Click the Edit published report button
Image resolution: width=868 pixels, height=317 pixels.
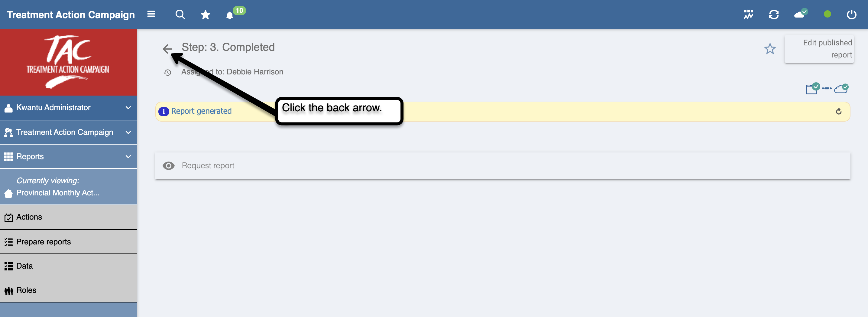click(819, 49)
